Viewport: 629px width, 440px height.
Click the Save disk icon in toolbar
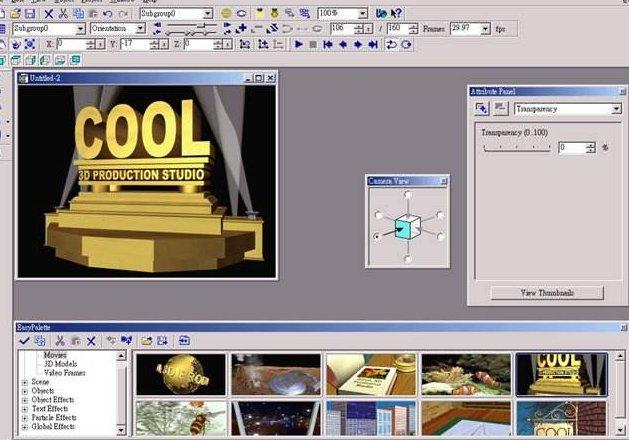(x=30, y=14)
